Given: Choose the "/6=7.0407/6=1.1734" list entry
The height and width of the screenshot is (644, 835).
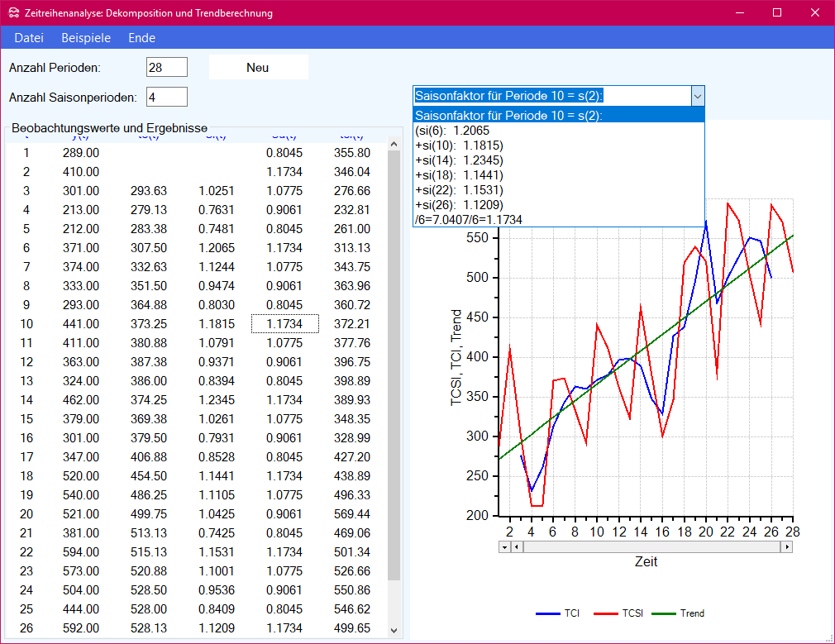Looking at the screenshot, I should pyautogui.click(x=468, y=220).
